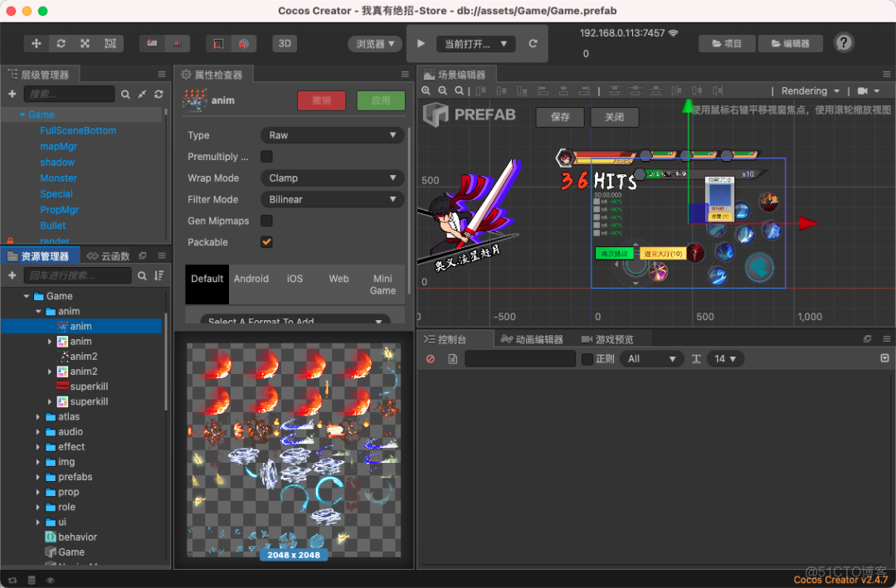896x588 pixels.
Task: Click the 应用 apply button
Action: click(x=381, y=100)
